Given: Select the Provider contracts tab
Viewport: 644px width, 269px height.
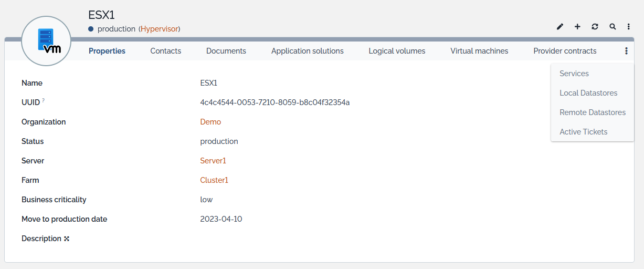Looking at the screenshot, I should pos(565,51).
